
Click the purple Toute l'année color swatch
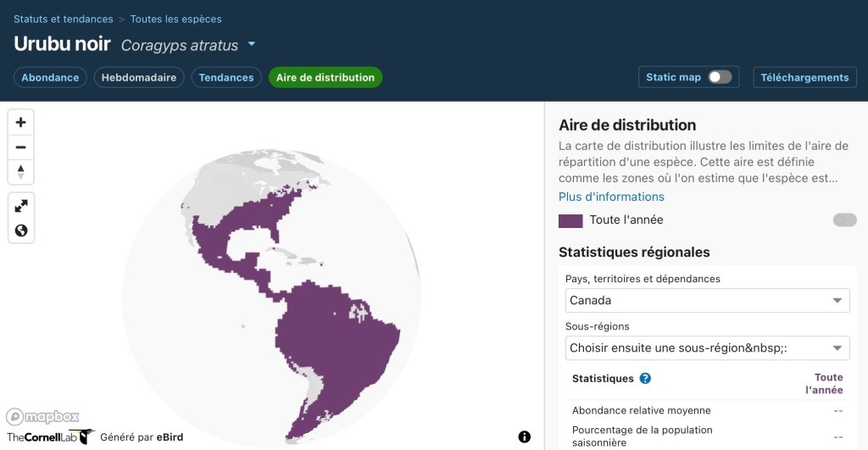(570, 220)
